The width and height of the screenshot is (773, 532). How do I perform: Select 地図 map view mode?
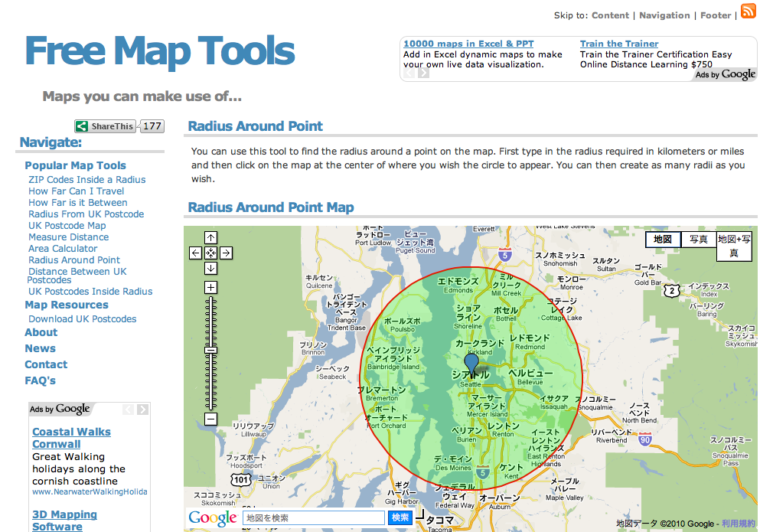pos(661,240)
